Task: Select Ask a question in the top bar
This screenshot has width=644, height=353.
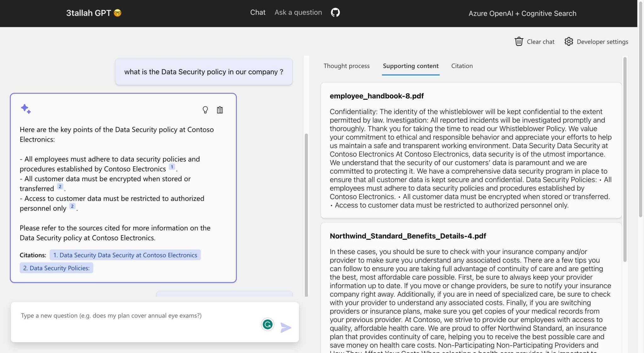Action: click(298, 12)
